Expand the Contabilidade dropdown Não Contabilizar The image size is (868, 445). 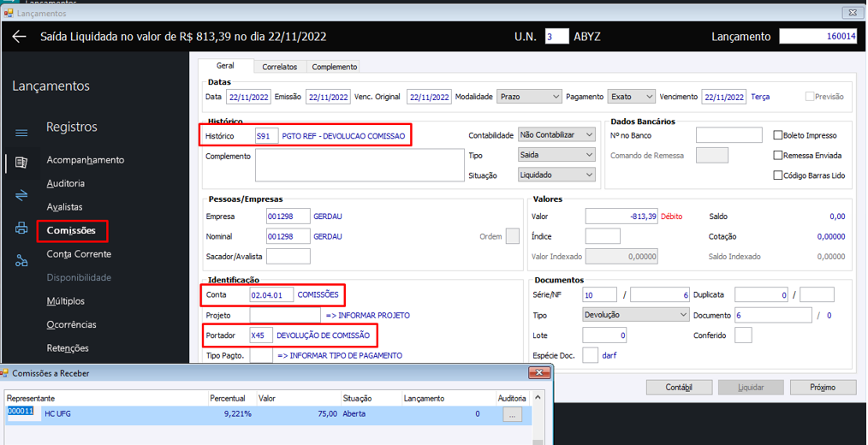556,134
